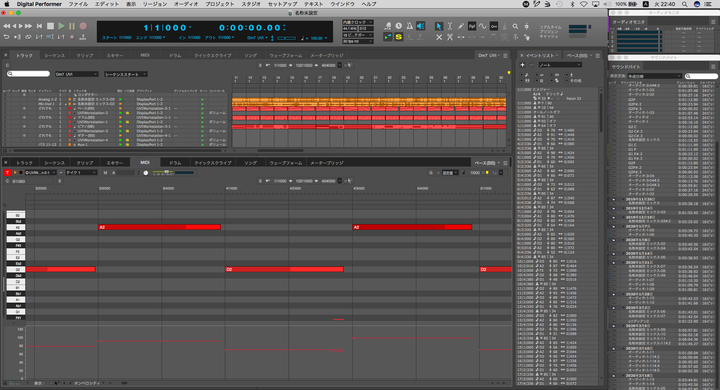Screen dimensions: 720x390
Task: Click the yellow Pause button
Action: pos(72,26)
